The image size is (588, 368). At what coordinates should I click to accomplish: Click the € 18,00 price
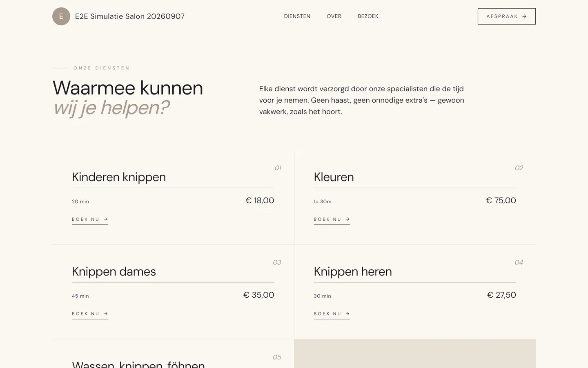click(260, 200)
